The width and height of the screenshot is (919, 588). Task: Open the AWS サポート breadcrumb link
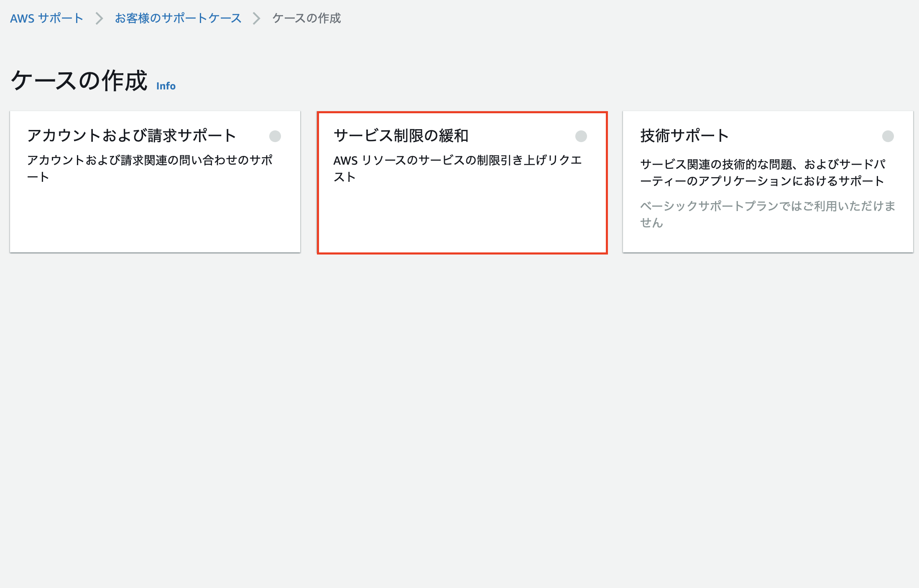(x=46, y=18)
